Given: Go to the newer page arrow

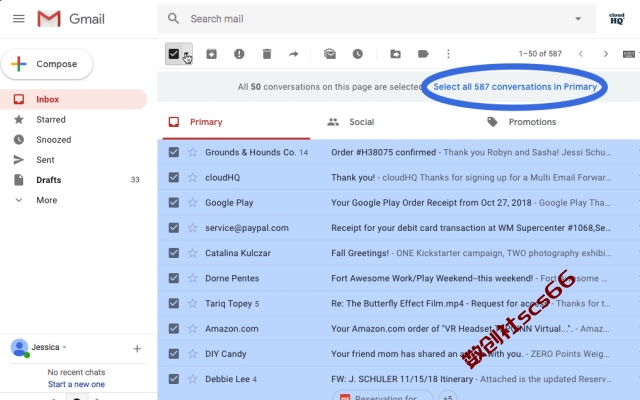Looking at the screenshot, I should pos(580,54).
